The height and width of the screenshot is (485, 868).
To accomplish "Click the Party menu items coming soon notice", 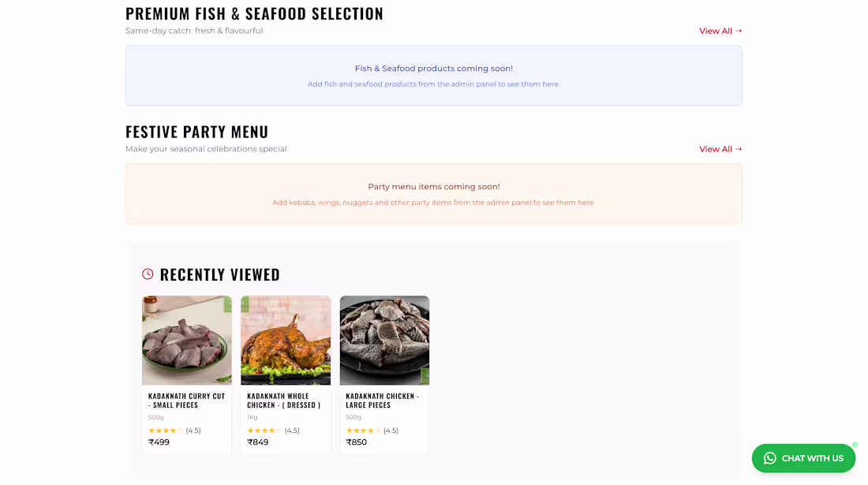I will click(x=433, y=193).
